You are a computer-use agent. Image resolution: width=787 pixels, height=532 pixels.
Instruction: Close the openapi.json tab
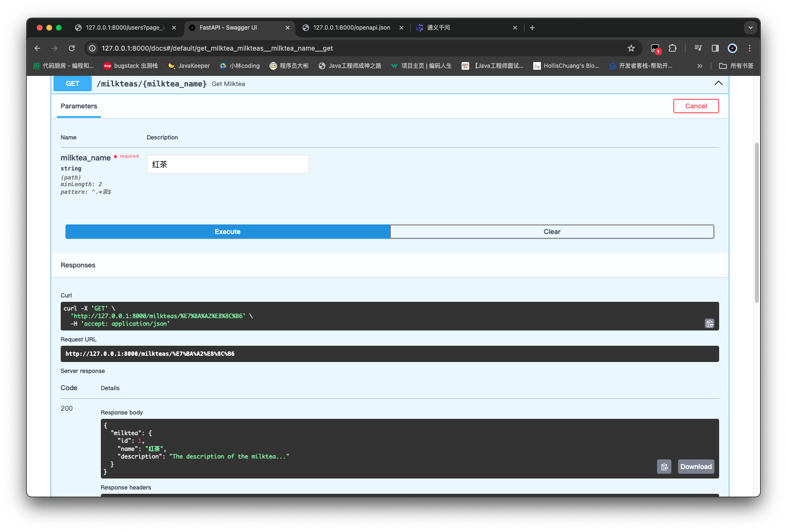click(x=401, y=28)
